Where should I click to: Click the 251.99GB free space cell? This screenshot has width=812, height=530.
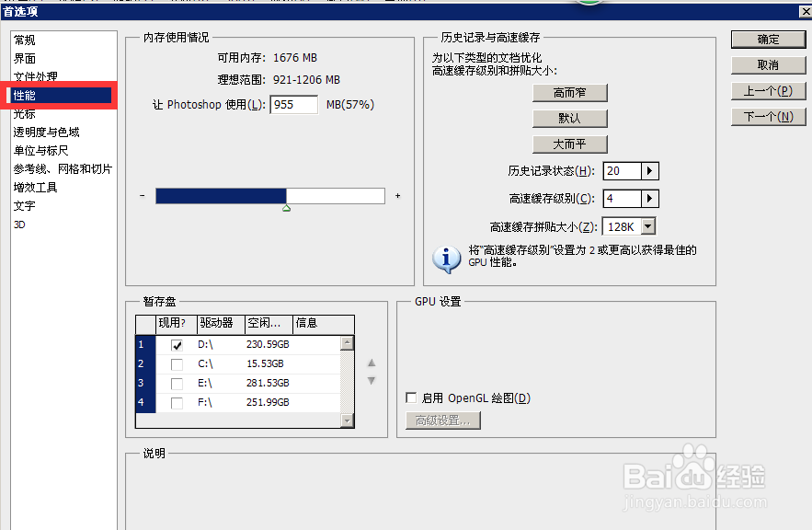coord(268,402)
